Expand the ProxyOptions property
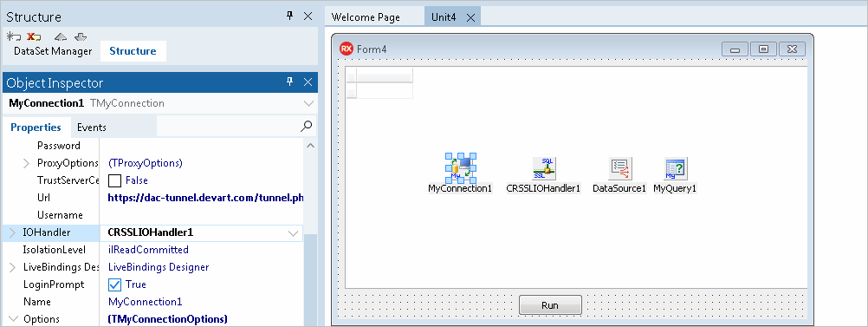 26,163
